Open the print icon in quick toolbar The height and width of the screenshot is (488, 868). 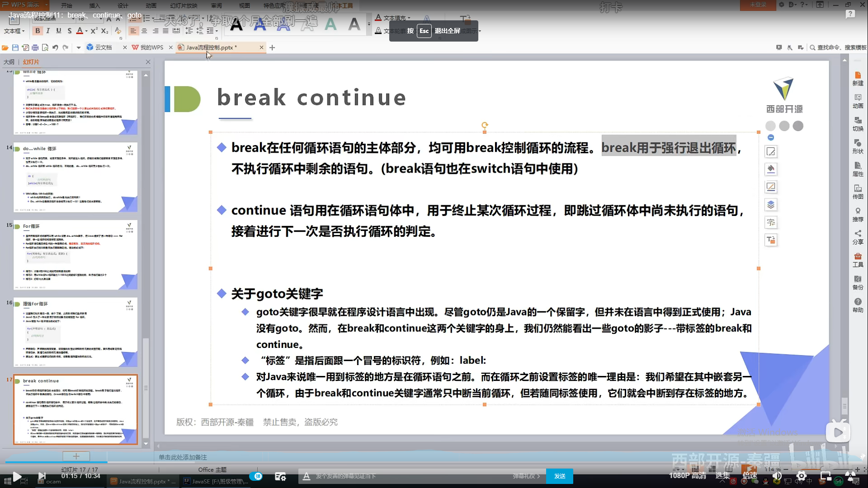point(35,47)
